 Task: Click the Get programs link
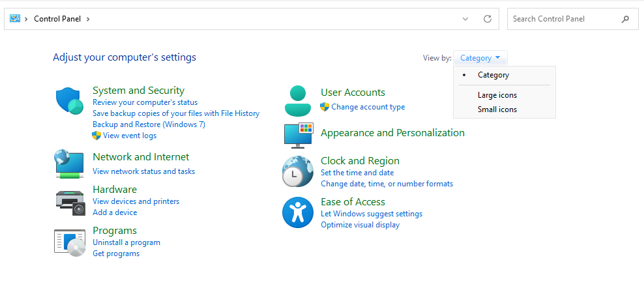116,254
